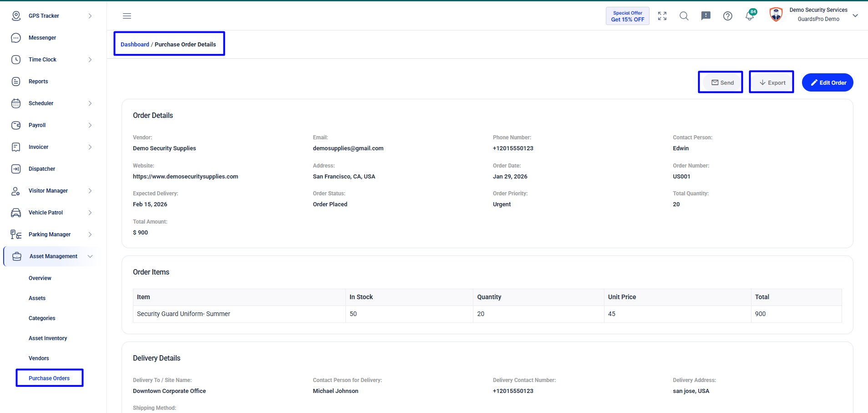Image resolution: width=868 pixels, height=413 pixels.
Task: Click the Edit Order label text
Action: click(833, 83)
